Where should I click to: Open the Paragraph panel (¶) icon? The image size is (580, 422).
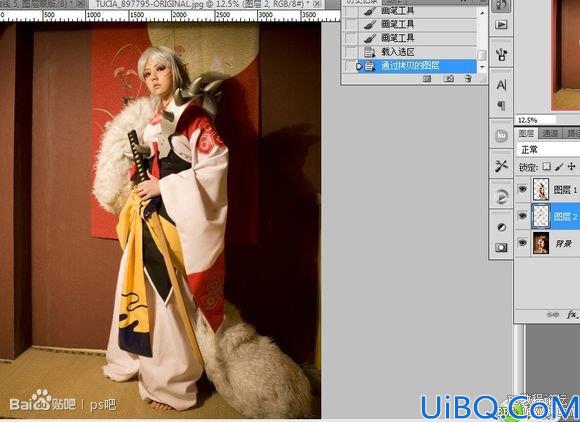tap(501, 106)
